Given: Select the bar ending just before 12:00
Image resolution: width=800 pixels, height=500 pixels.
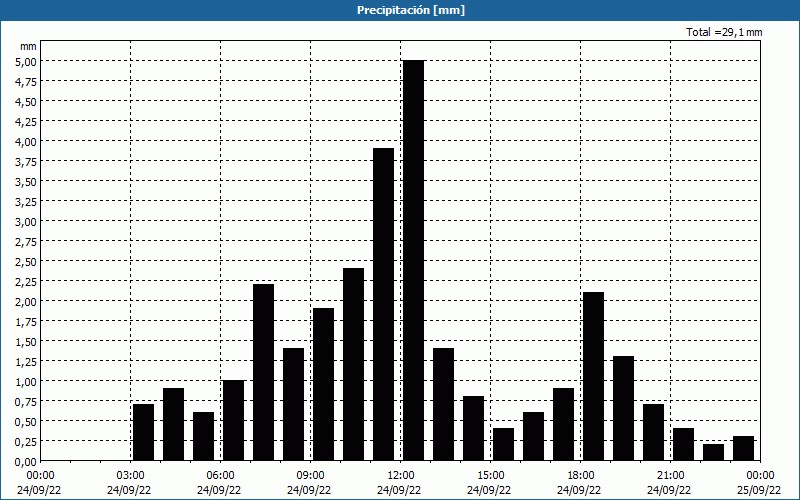Looking at the screenshot, I should [383, 305].
